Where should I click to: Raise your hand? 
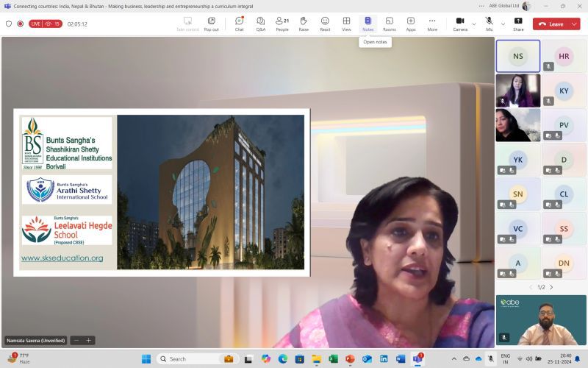304,24
